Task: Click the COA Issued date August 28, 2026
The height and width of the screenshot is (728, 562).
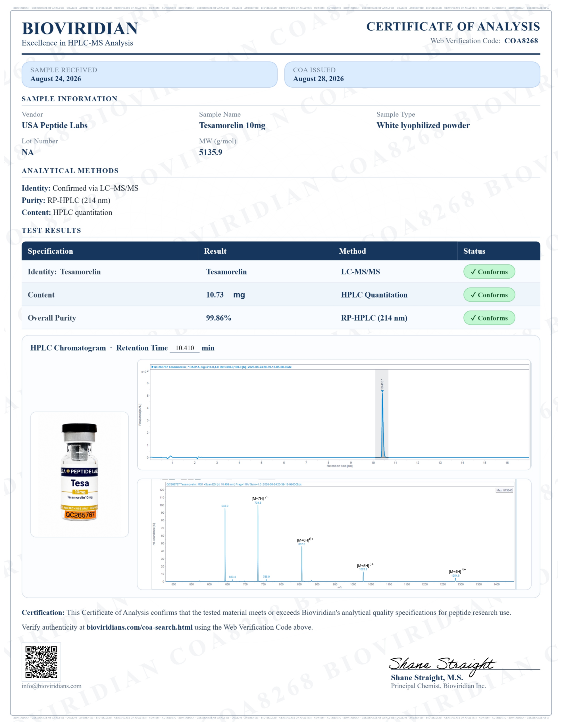Action: (x=318, y=79)
